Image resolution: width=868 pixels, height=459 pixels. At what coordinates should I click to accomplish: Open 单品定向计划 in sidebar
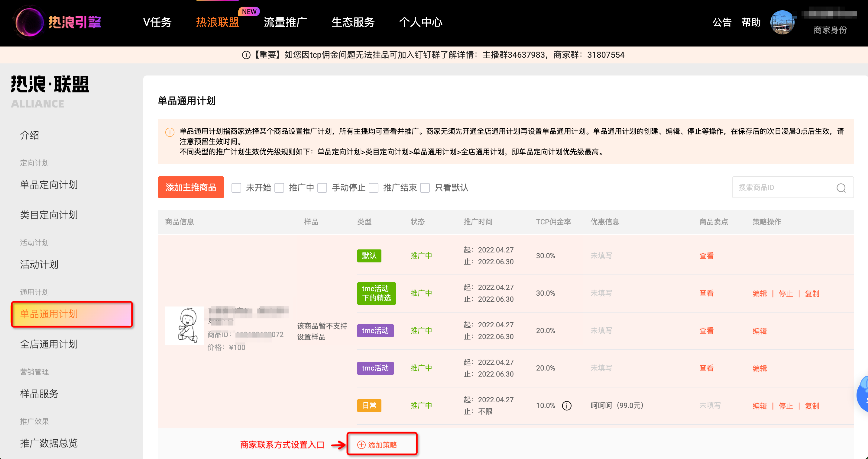click(x=49, y=185)
